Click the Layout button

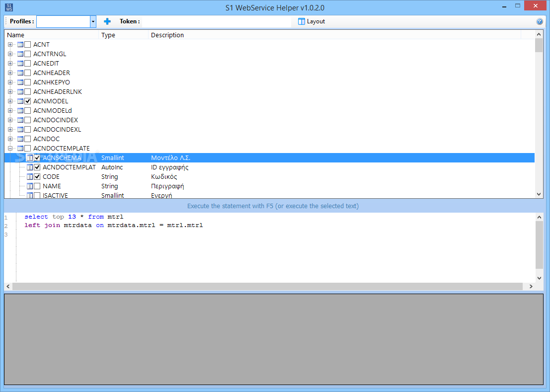[312, 21]
